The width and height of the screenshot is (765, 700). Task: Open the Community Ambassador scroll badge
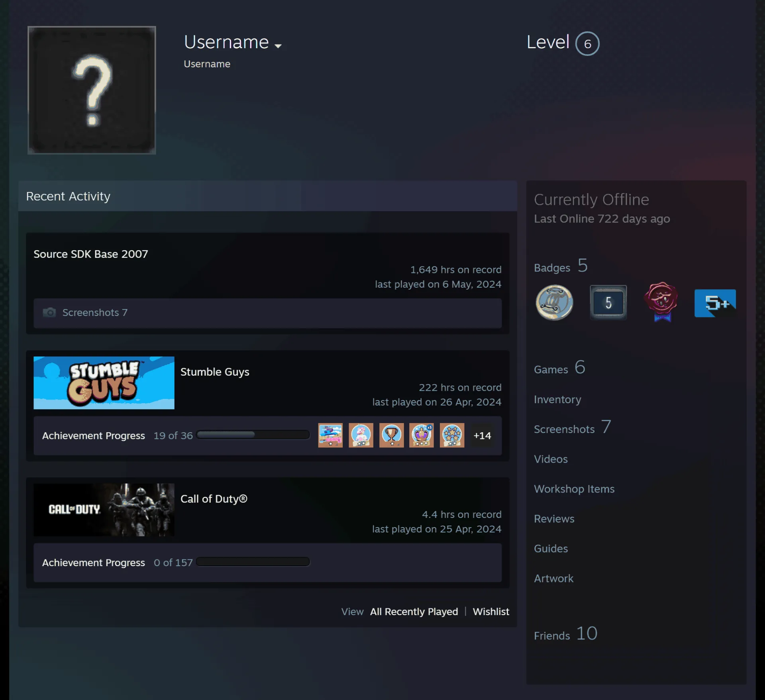tap(554, 302)
